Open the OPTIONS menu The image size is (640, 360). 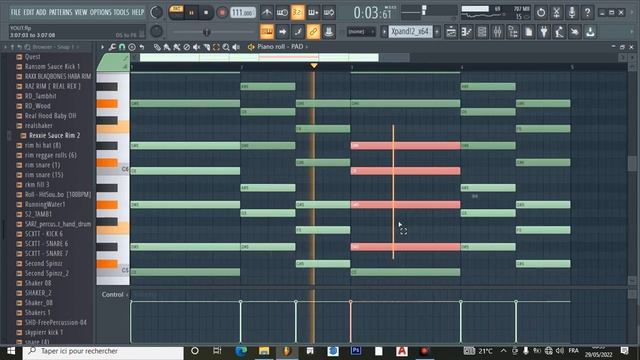(x=100, y=12)
